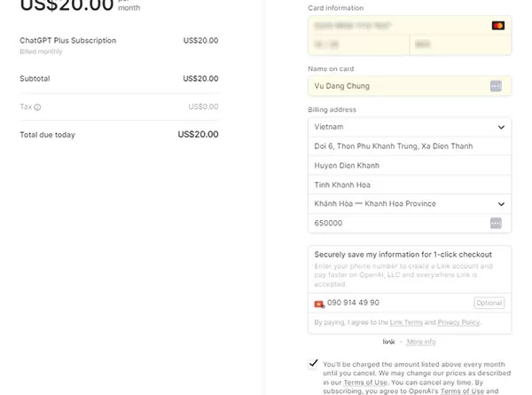Click the autofill icon in postal code field
The image size is (532, 395).
(496, 223)
